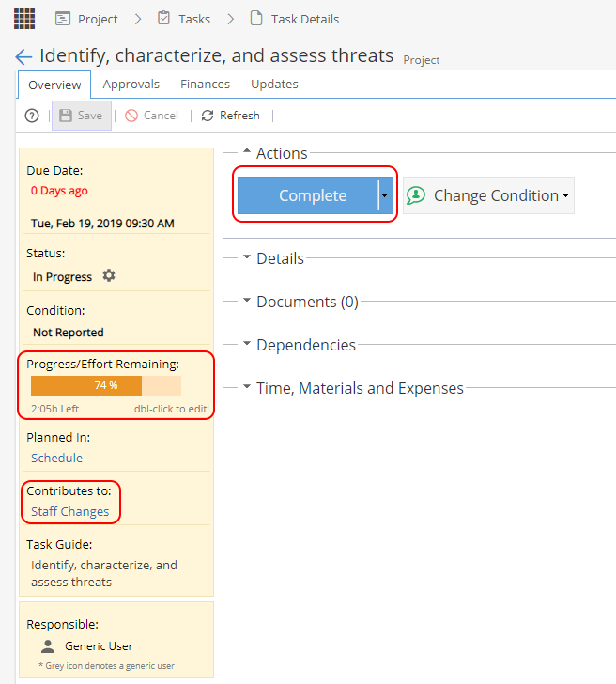
Task: Click the status settings gear icon
Action: pyautogui.click(x=109, y=276)
